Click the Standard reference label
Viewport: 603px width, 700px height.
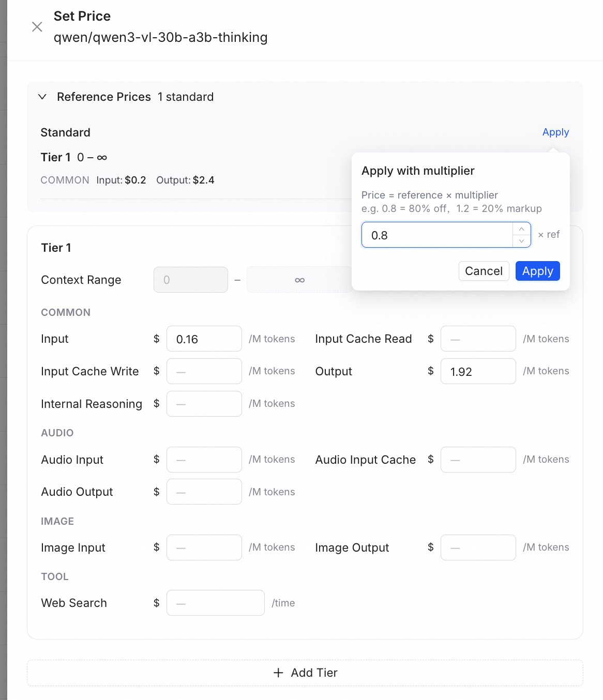pyautogui.click(x=66, y=132)
